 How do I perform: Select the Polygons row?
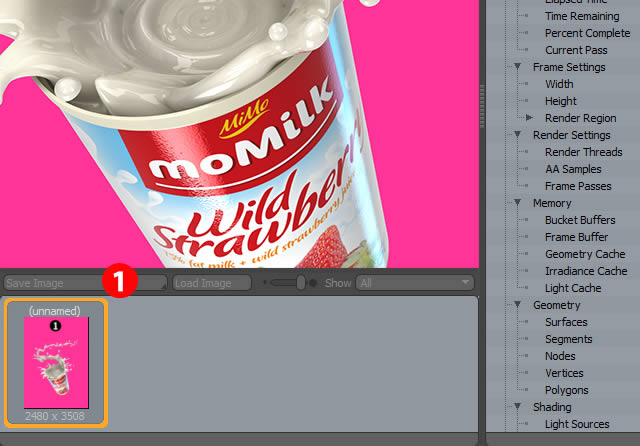coord(567,390)
